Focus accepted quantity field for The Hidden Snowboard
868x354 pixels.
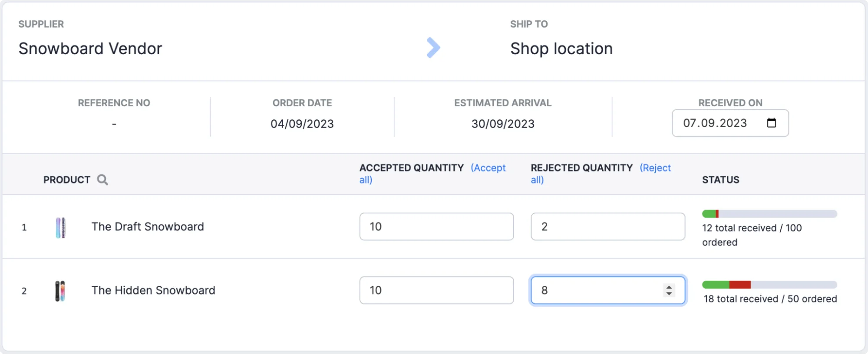click(436, 290)
